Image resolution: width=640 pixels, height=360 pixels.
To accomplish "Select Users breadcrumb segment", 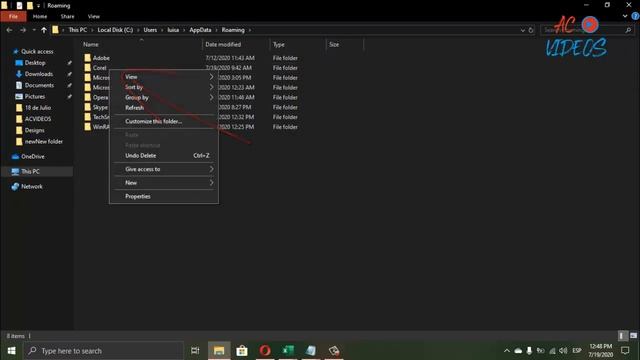I will click(150, 30).
